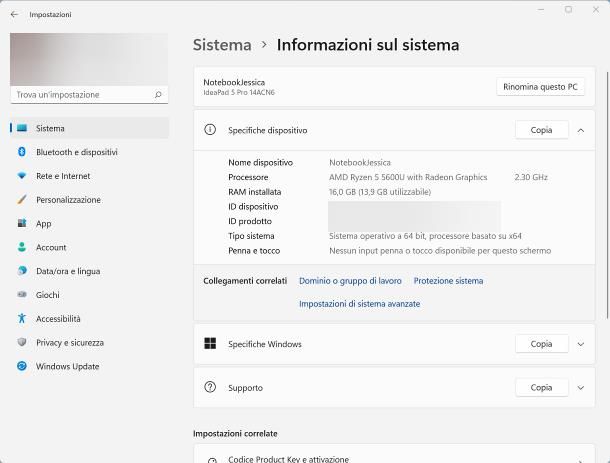Image resolution: width=610 pixels, height=463 pixels.
Task: Expand the Supporto section
Action: [x=581, y=388]
